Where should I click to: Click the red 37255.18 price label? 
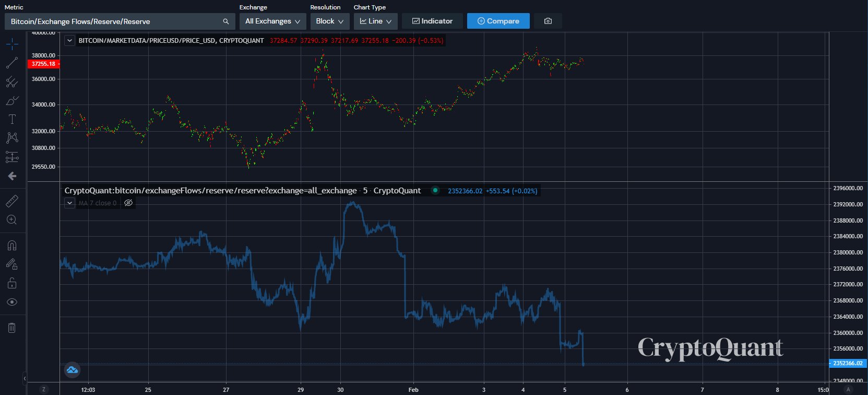(x=45, y=64)
